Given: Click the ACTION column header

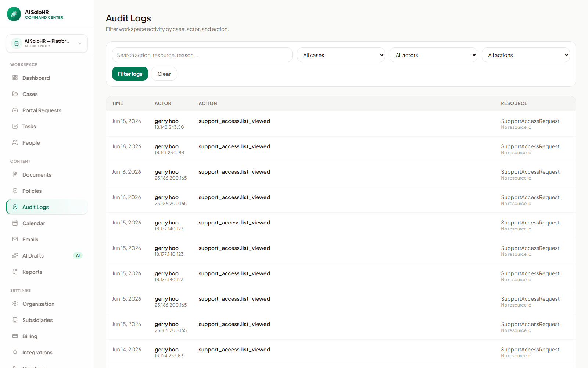Looking at the screenshot, I should (x=208, y=103).
